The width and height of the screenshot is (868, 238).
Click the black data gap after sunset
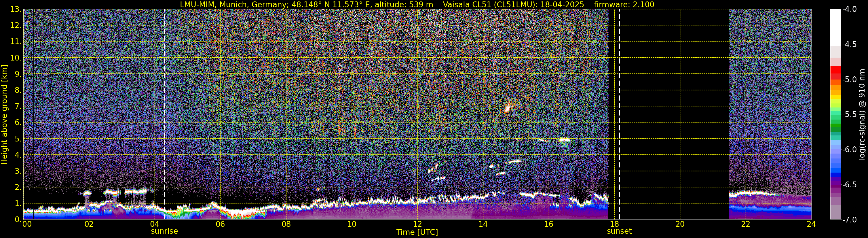click(668, 114)
